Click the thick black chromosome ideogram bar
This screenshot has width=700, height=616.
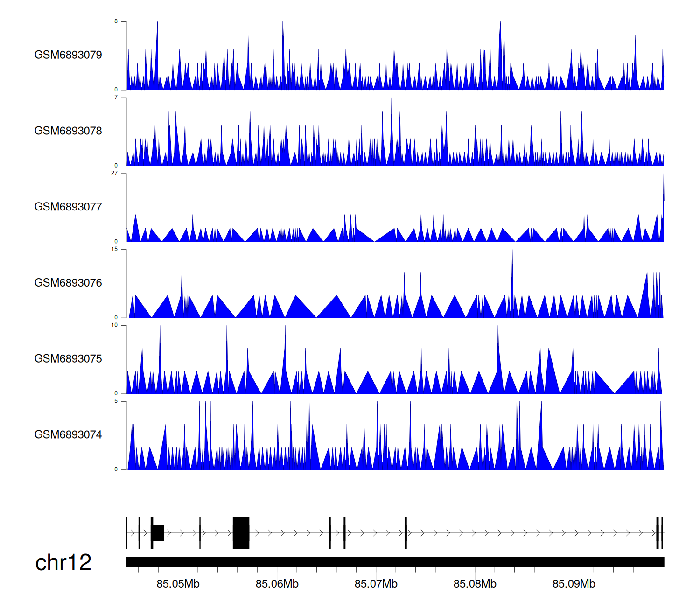395,562
